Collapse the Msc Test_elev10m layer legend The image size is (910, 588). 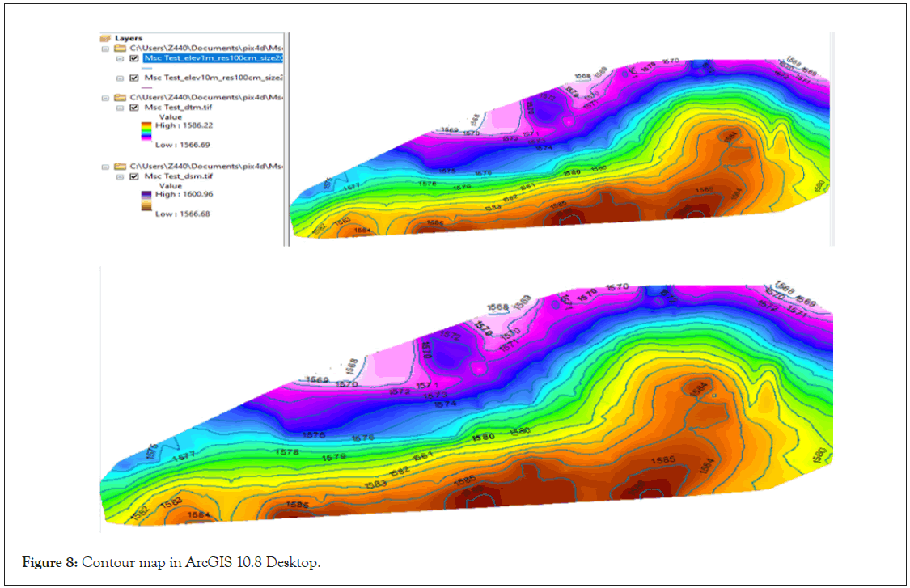pos(120,78)
